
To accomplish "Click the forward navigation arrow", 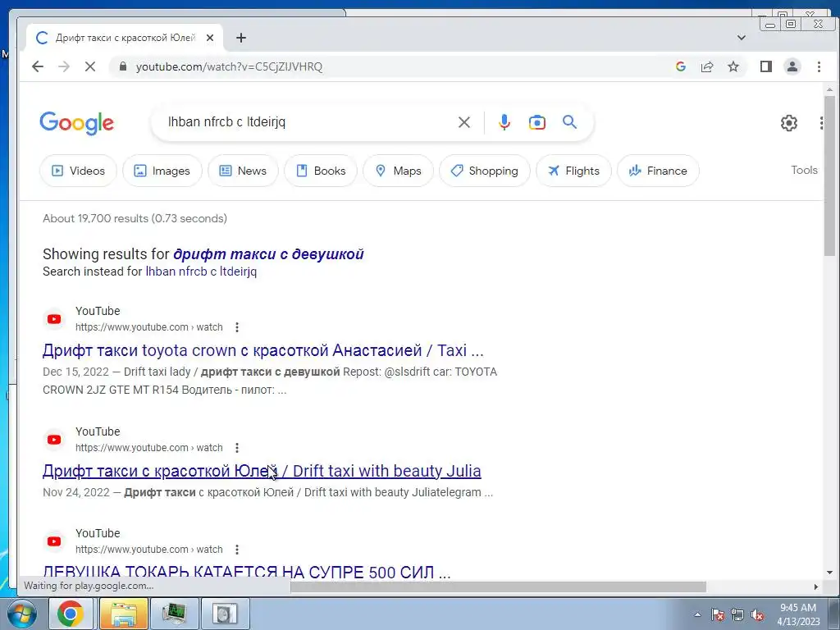I will (64, 66).
